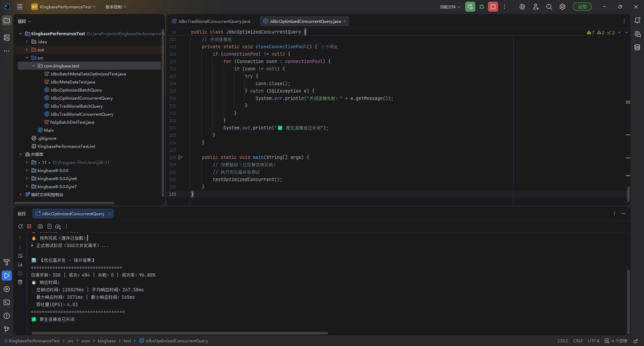Stop the running program with red square
This screenshot has width=644, height=346.
tap(493, 7)
